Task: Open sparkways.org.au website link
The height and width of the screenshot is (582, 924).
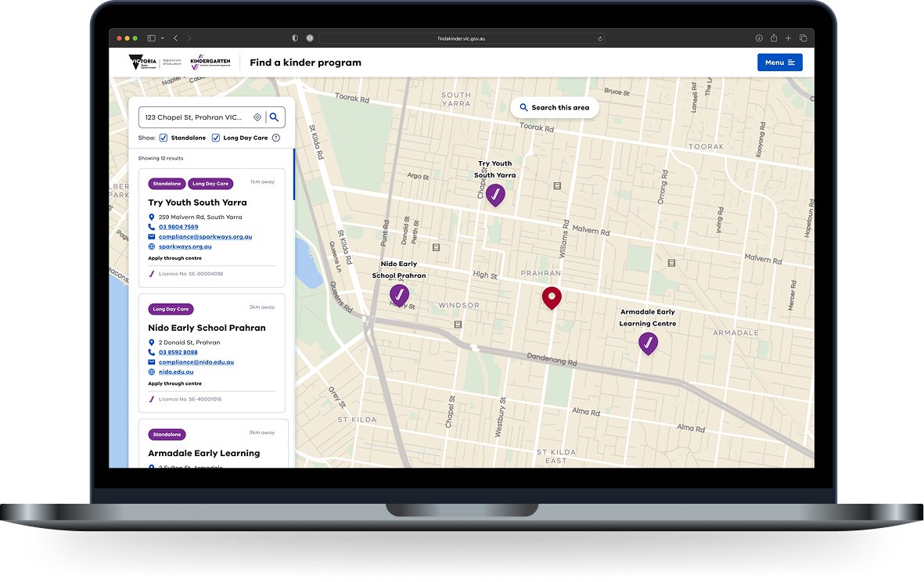Action: click(x=185, y=247)
